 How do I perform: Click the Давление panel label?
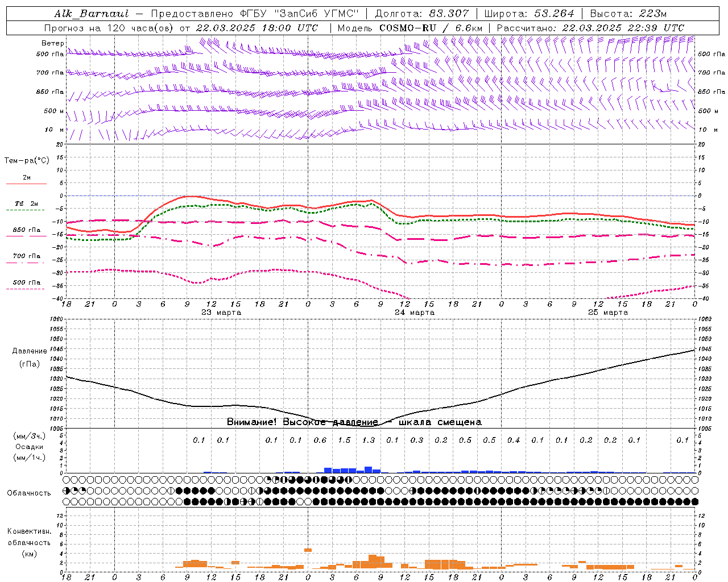(30, 351)
